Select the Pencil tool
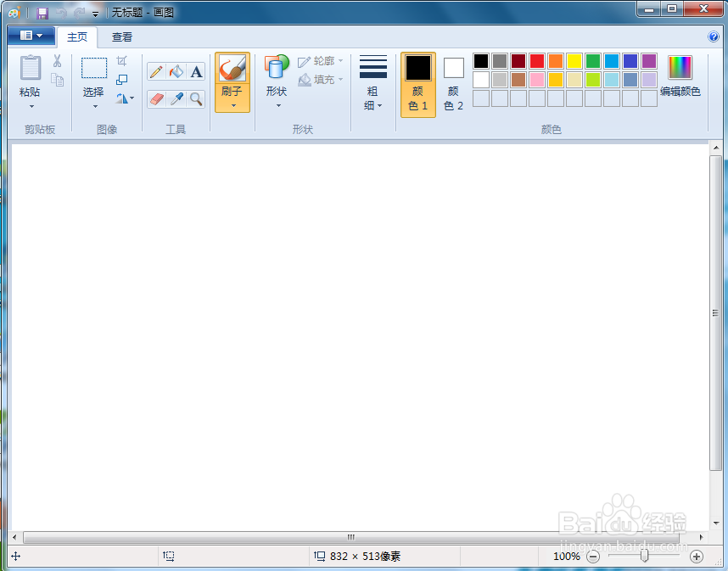Image resolution: width=728 pixels, height=571 pixels. coord(157,71)
